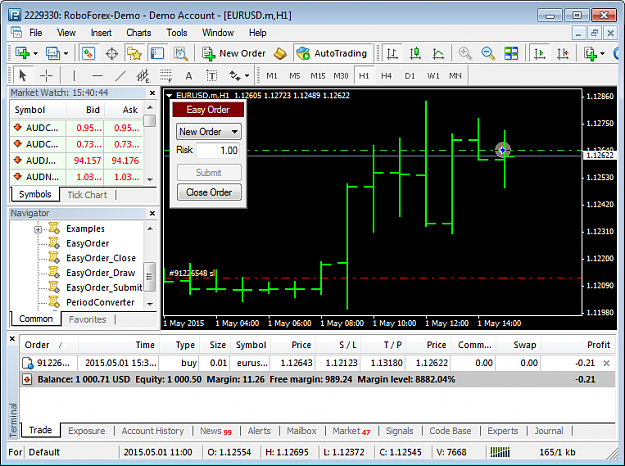Switch to W1 timeframe
625x466 pixels.
click(433, 76)
